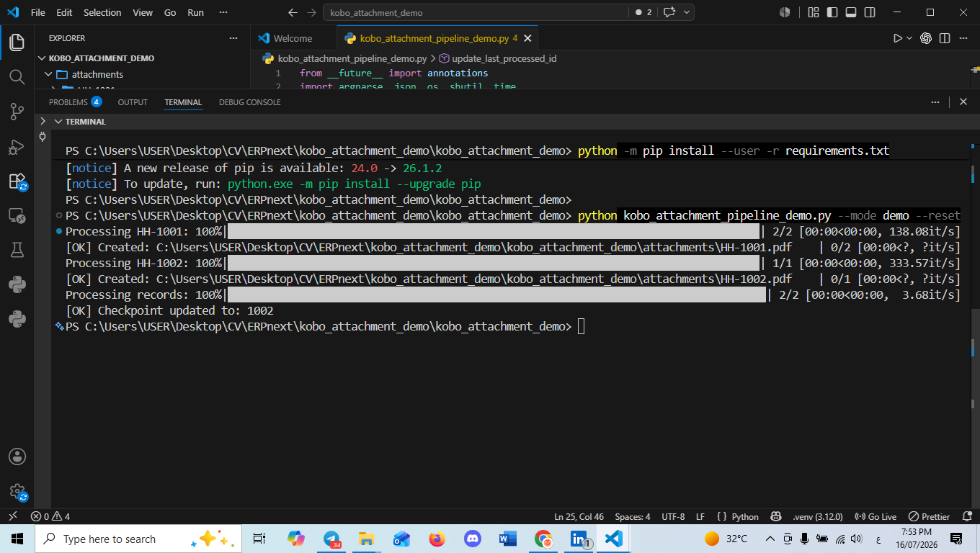This screenshot has width=980, height=553.
Task: Click the kobo_attachment_demo command center search box
Action: pos(476,12)
